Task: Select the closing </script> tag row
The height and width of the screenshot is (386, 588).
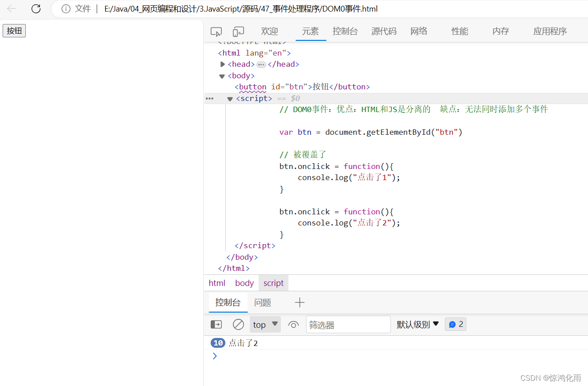Action: click(255, 245)
